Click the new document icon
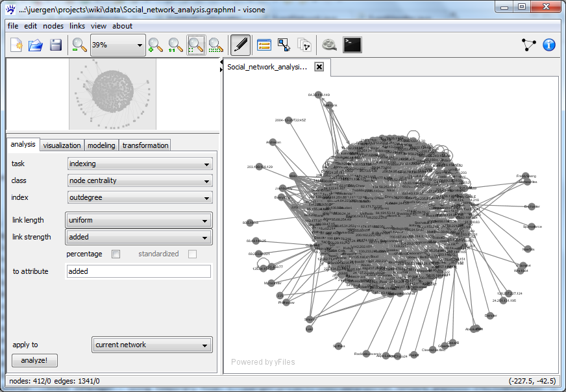The image size is (566, 392). [16, 45]
